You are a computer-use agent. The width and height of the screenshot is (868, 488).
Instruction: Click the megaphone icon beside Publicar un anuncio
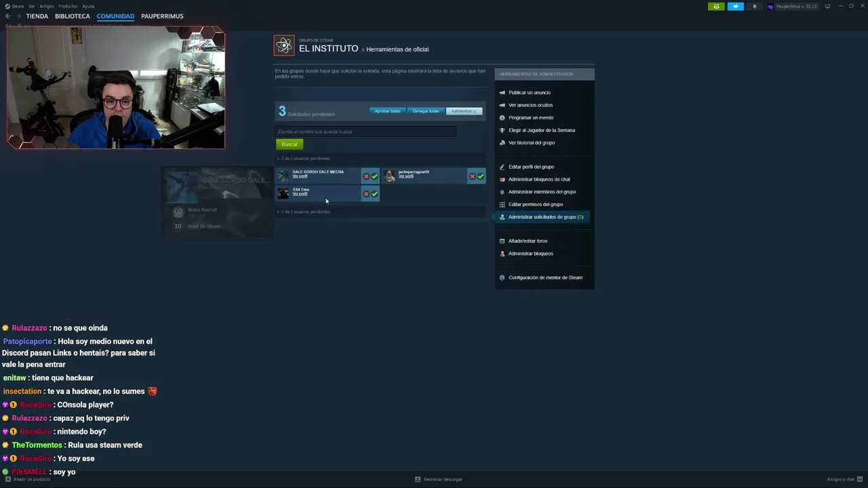[502, 93]
